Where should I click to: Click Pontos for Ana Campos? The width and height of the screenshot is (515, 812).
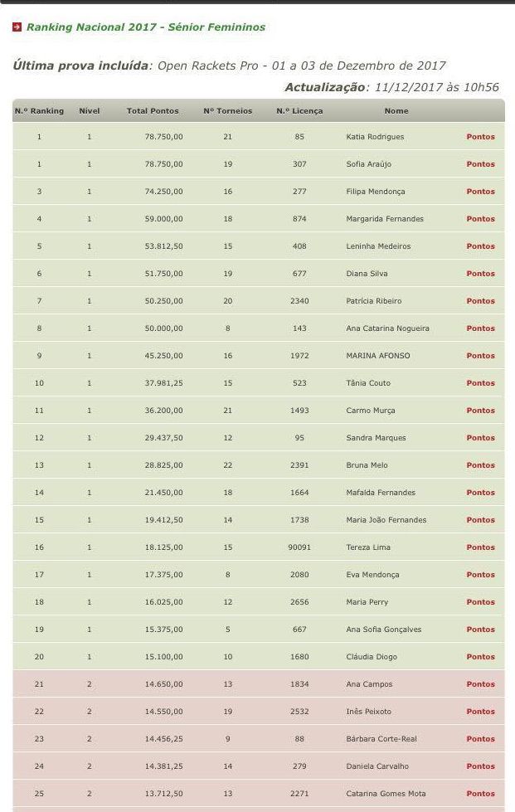pos(480,683)
